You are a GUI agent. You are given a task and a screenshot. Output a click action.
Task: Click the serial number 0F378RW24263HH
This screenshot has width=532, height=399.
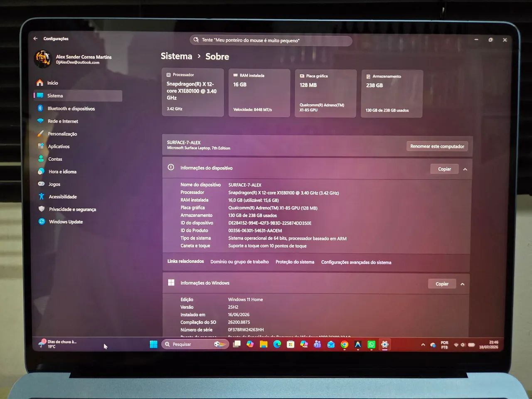[246, 330]
